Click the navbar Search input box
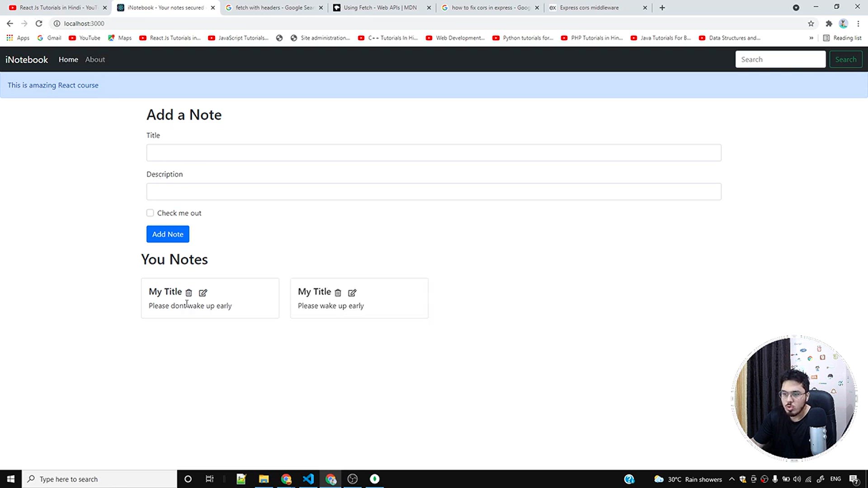 (780, 59)
